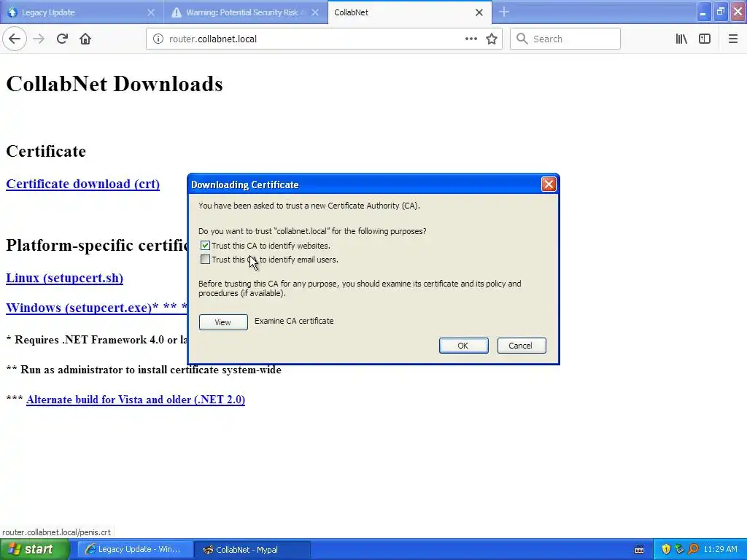This screenshot has height=560, width=747.
Task: Click the security shield tray icon
Action: [666, 550]
